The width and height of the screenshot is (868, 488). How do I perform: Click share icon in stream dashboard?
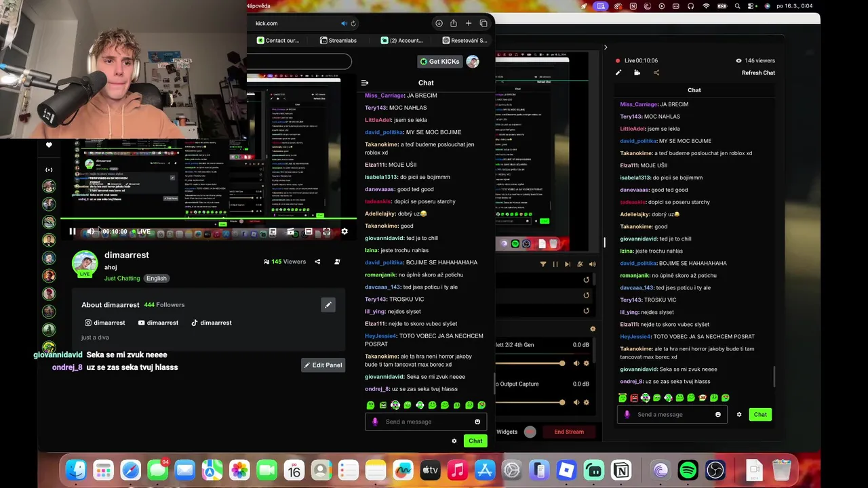[x=656, y=73]
